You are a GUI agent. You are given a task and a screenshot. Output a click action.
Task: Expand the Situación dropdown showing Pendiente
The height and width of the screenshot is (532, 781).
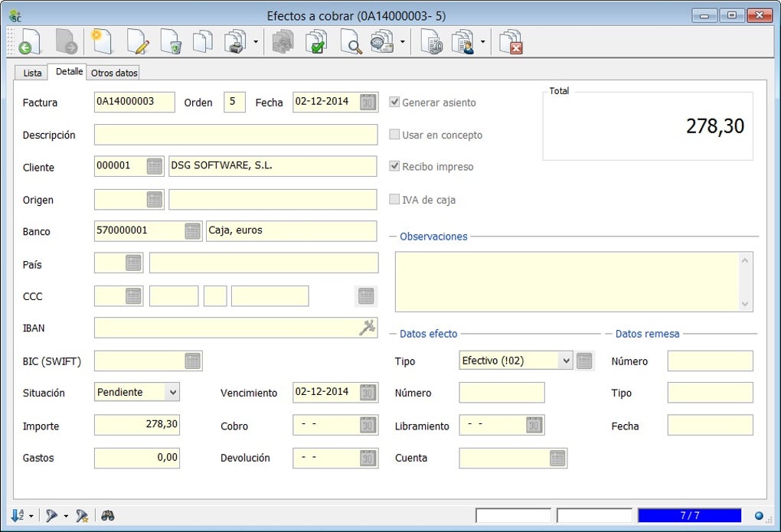point(173,392)
